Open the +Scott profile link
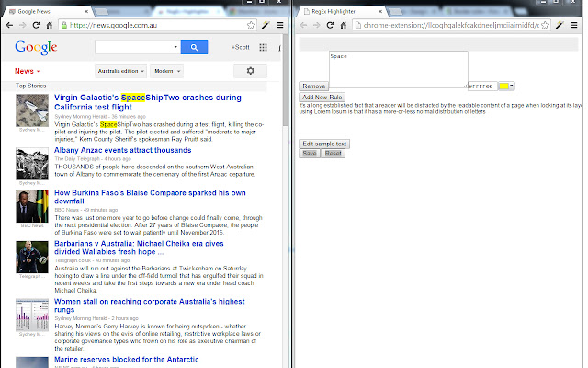Screen dimensions: 588x368 241,47
